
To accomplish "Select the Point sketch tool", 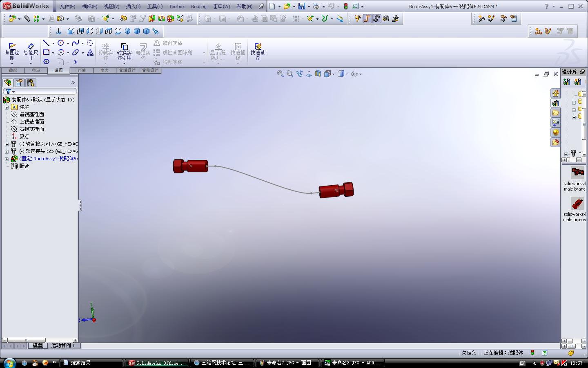I will point(76,62).
